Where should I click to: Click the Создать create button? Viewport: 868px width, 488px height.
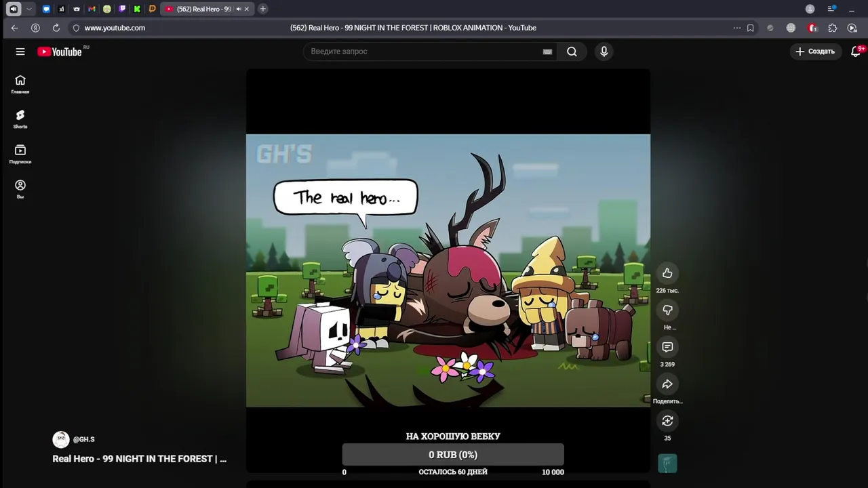815,52
